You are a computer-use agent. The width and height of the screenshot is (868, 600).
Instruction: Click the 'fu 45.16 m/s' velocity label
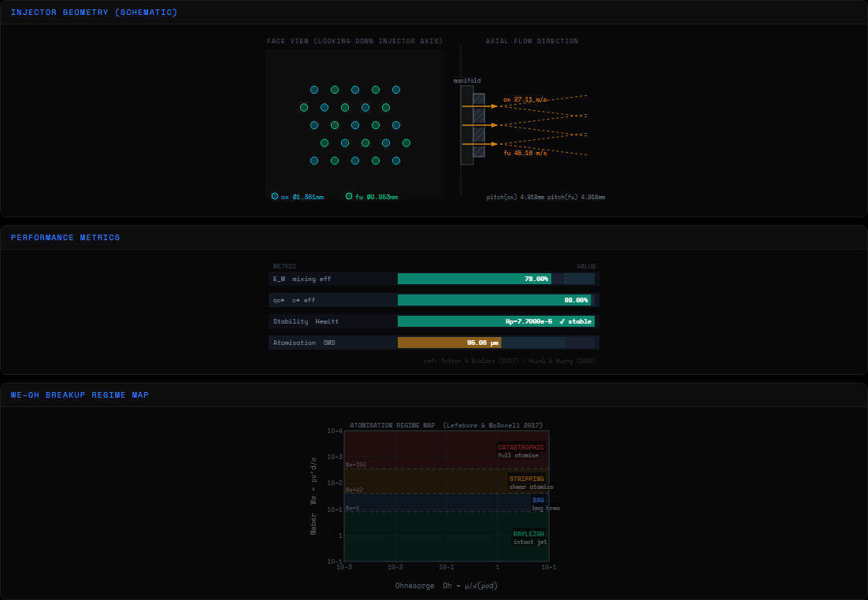tap(525, 153)
